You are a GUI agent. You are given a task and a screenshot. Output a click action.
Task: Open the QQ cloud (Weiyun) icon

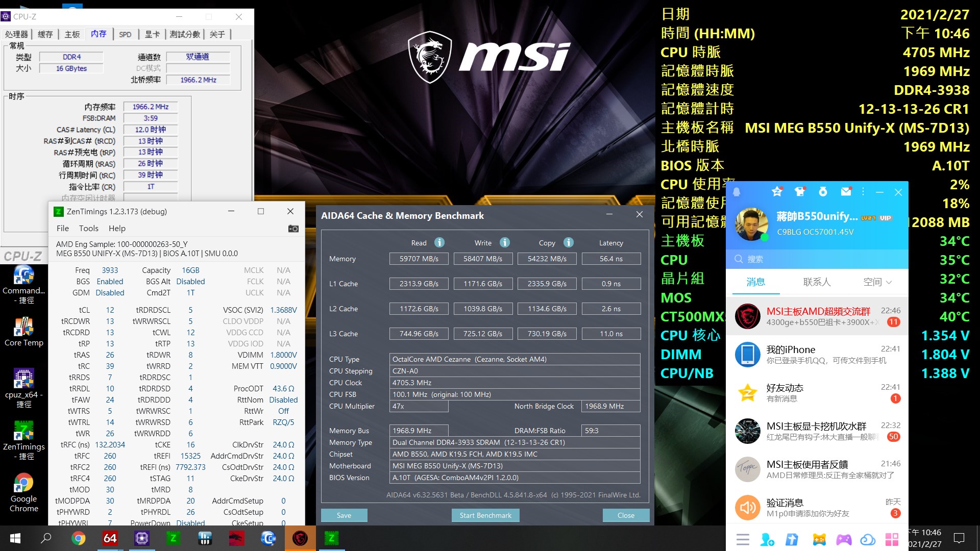pyautogui.click(x=868, y=539)
